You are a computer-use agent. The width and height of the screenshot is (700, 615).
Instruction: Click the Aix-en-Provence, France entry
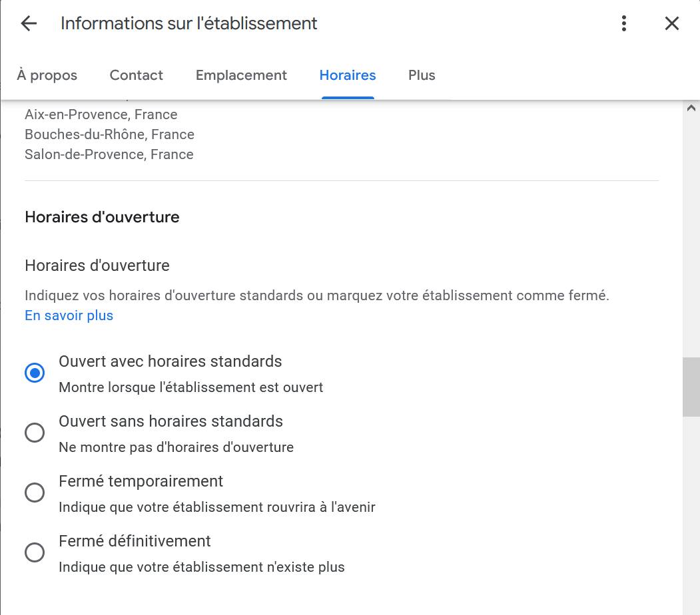click(101, 114)
